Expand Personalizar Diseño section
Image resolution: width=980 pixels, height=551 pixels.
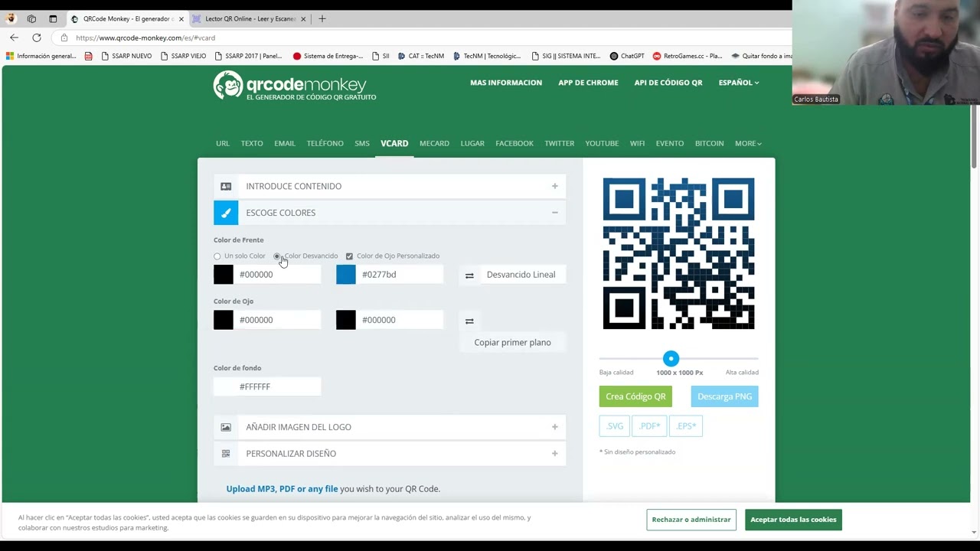pyautogui.click(x=390, y=454)
